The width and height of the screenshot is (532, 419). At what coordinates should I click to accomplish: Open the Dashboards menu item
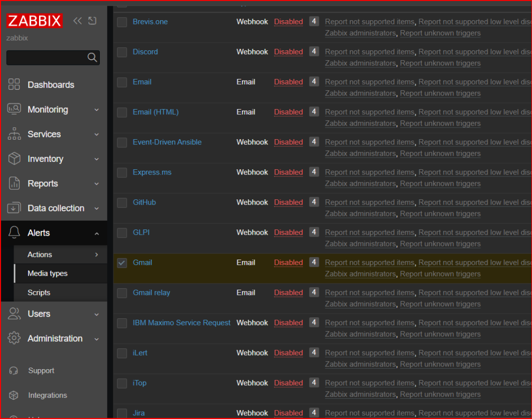(x=51, y=85)
